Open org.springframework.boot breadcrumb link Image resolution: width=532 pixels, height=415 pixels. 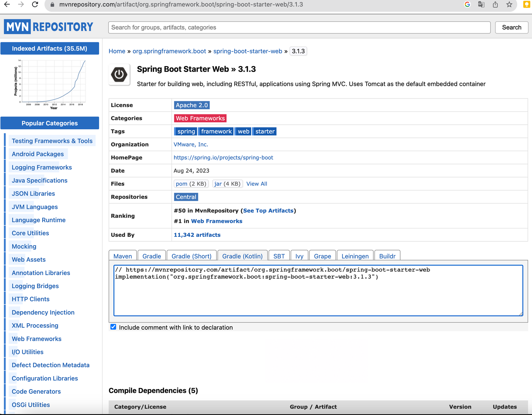coord(169,51)
